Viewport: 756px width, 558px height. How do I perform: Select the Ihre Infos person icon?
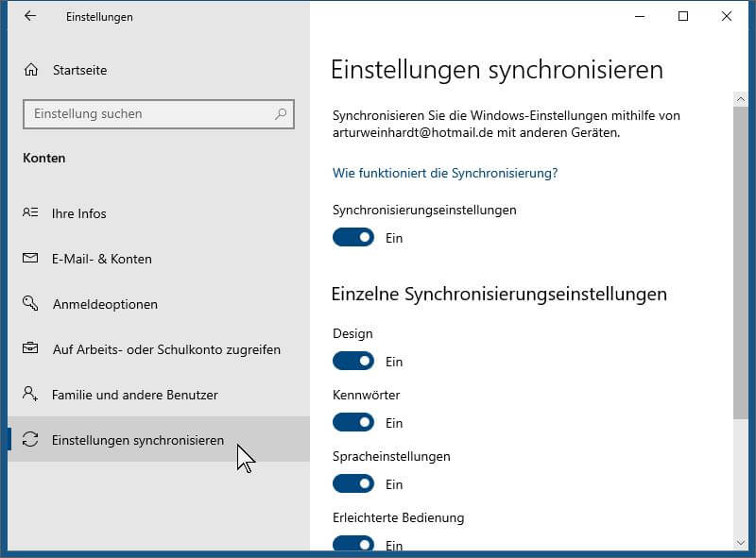tap(30, 212)
